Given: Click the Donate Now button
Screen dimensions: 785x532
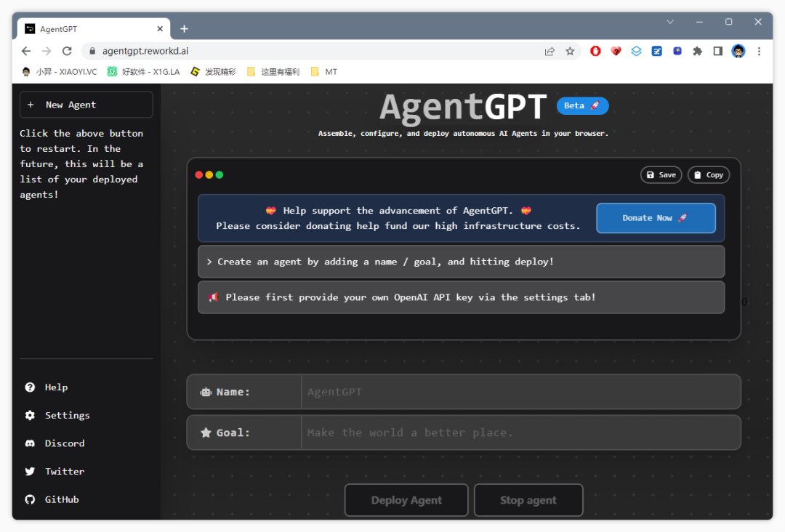Looking at the screenshot, I should (x=656, y=218).
